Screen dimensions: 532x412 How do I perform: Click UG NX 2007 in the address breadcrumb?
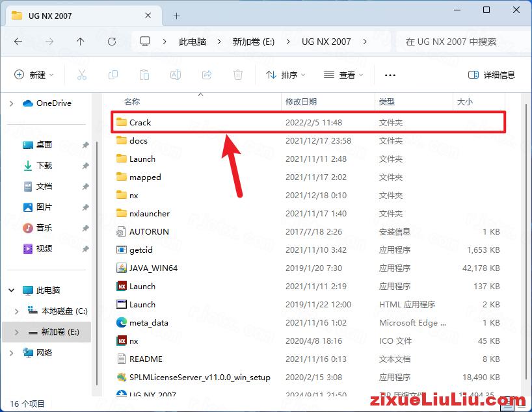coord(326,42)
